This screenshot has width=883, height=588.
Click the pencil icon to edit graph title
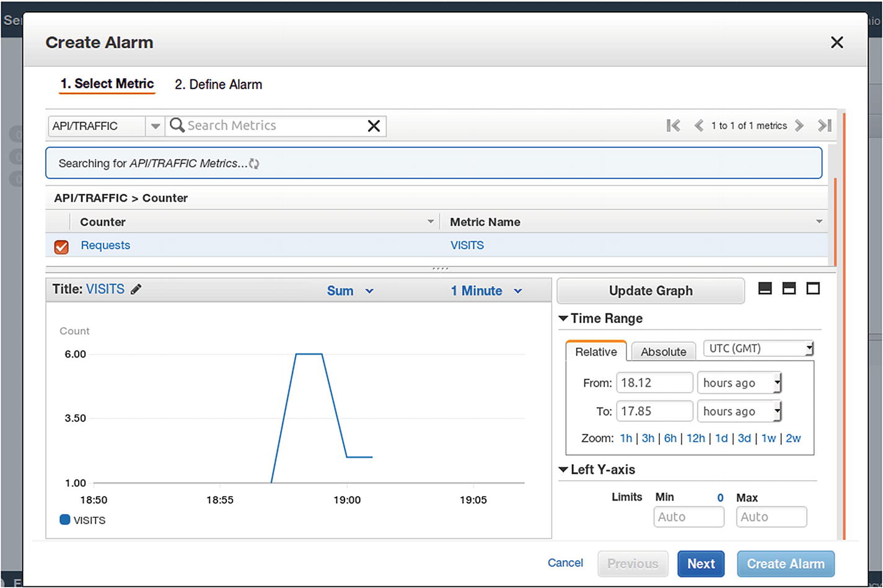136,289
